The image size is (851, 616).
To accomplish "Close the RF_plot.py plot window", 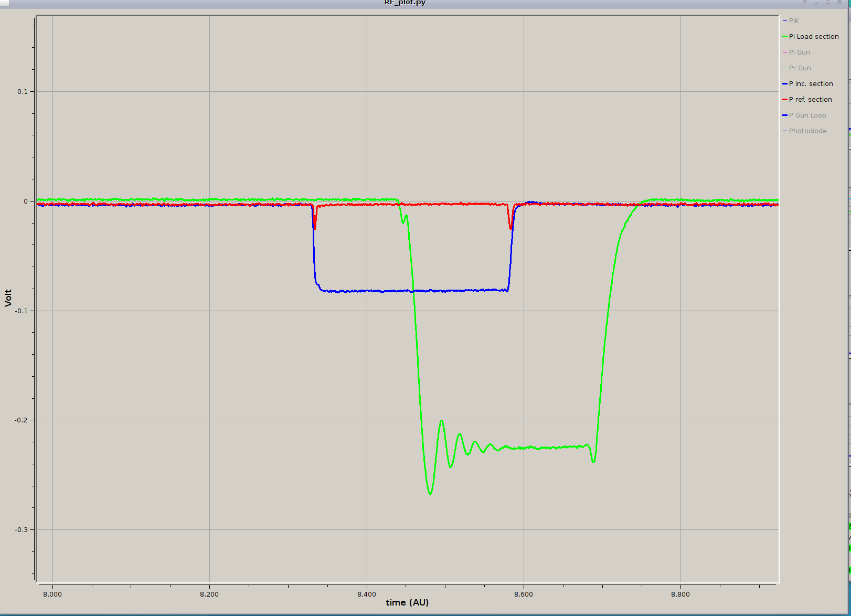I will 839,2.
